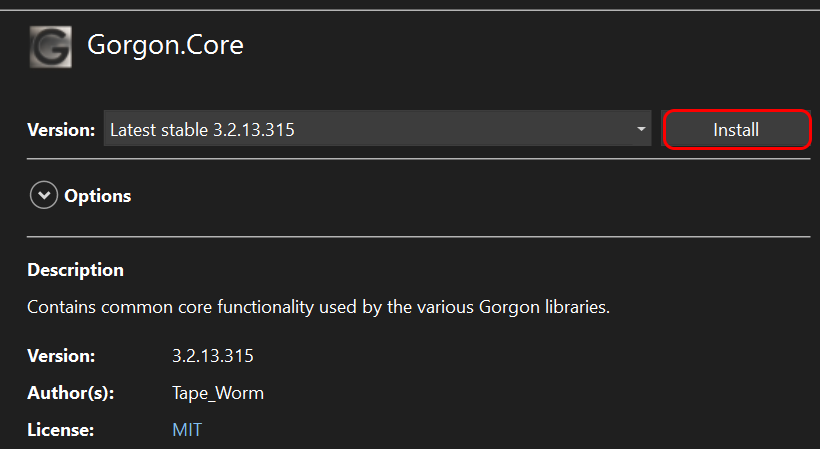Image resolution: width=820 pixels, height=449 pixels.
Task: Select the package description text
Action: click(318, 307)
